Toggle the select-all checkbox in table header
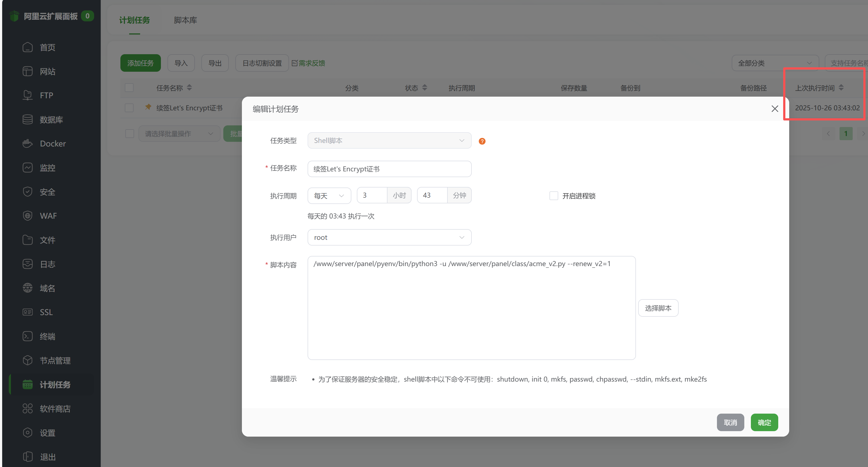This screenshot has width=868, height=467. tap(129, 88)
